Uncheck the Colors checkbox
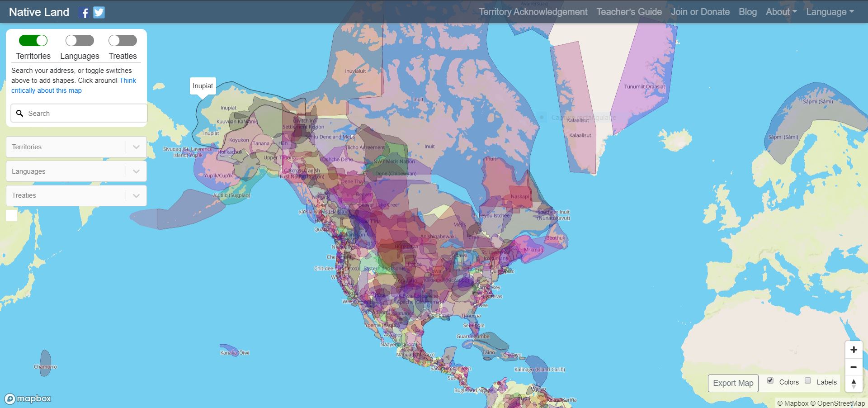 coord(770,381)
